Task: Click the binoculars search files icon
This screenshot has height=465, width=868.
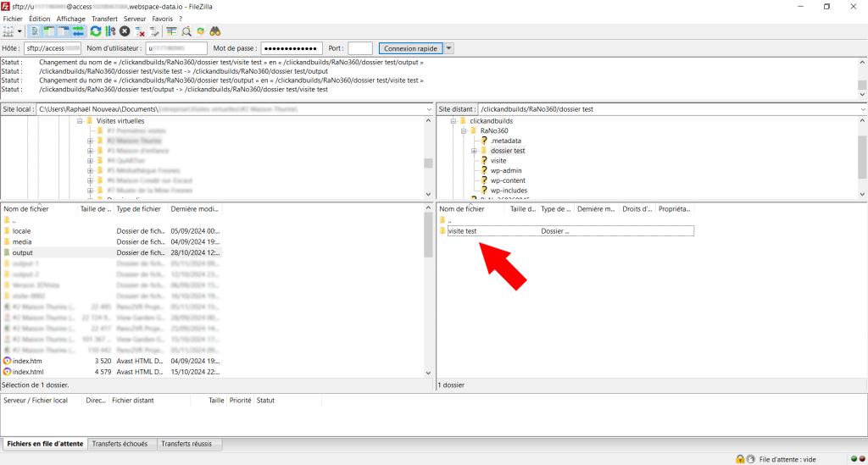Action: point(215,31)
